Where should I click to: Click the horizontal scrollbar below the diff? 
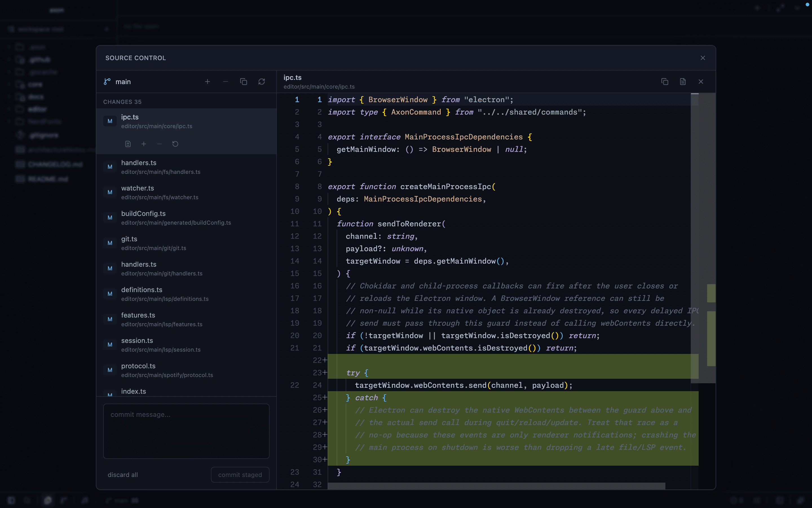click(x=496, y=486)
